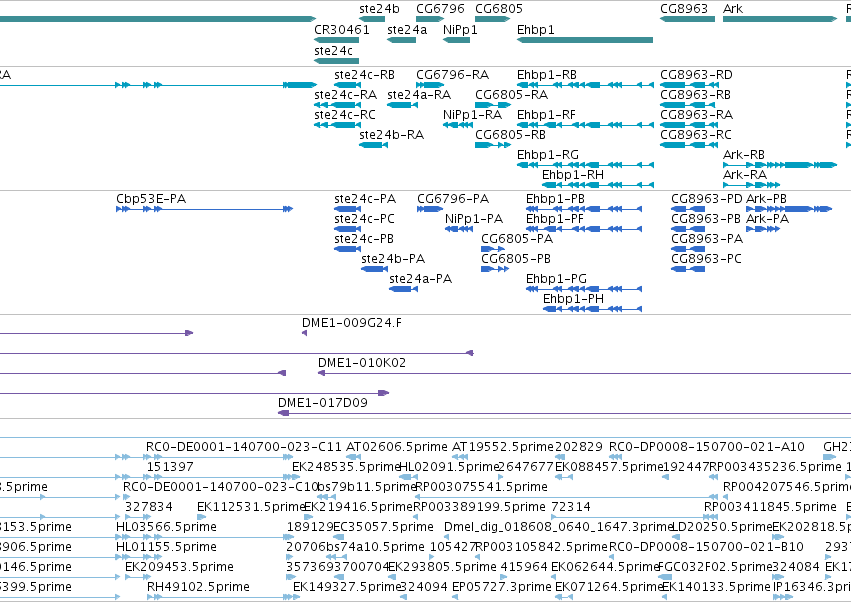Select transcript ste24c-RC

click(338, 125)
